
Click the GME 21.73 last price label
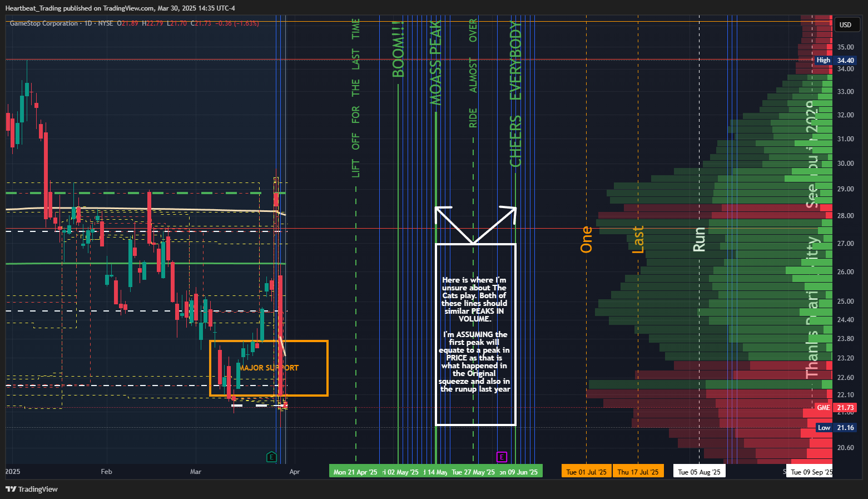click(835, 408)
